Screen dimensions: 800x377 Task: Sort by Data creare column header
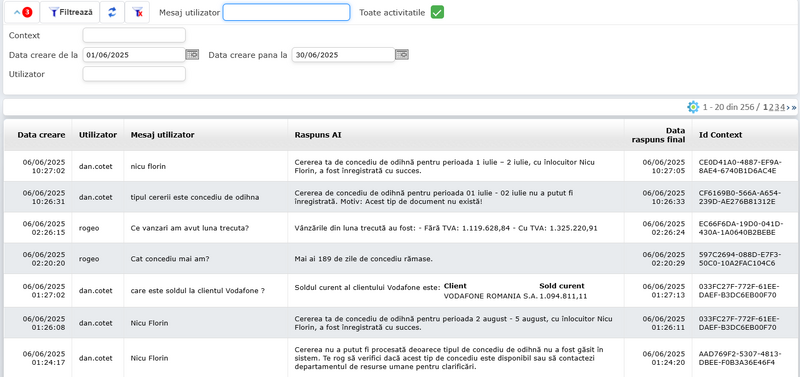(x=41, y=135)
